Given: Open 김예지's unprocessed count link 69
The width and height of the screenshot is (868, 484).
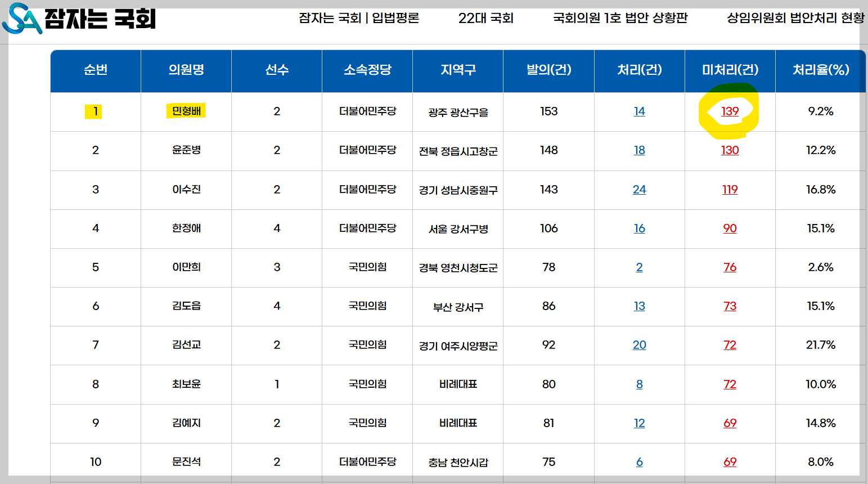Looking at the screenshot, I should [x=730, y=423].
